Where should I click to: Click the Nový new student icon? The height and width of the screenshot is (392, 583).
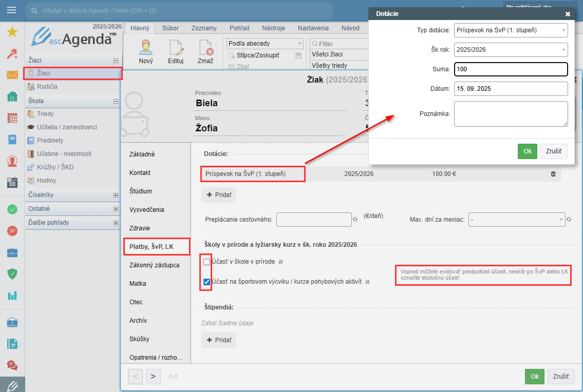pyautogui.click(x=146, y=52)
